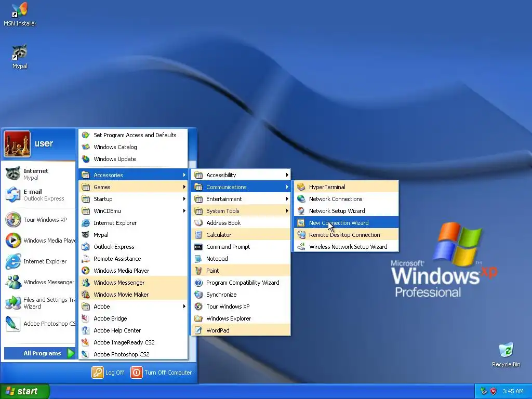532x399 pixels.
Task: Open HyperTerminal
Action: point(346,187)
